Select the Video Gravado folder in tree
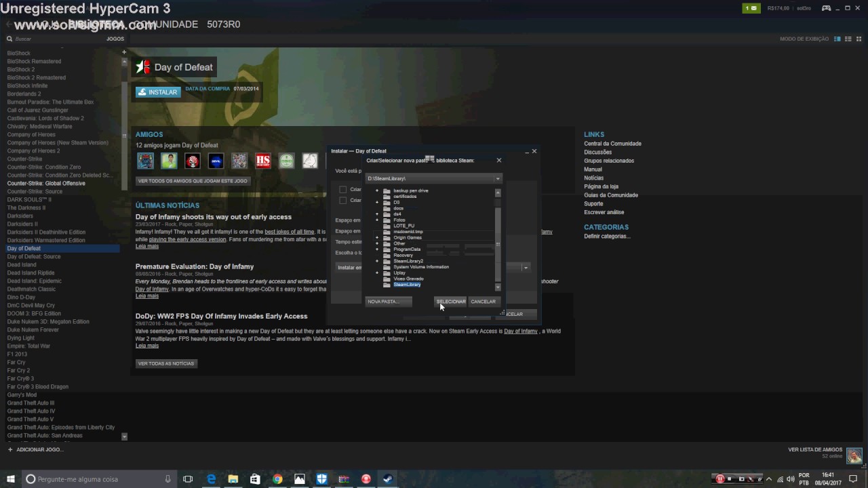The width and height of the screenshot is (868, 488). [x=408, y=279]
